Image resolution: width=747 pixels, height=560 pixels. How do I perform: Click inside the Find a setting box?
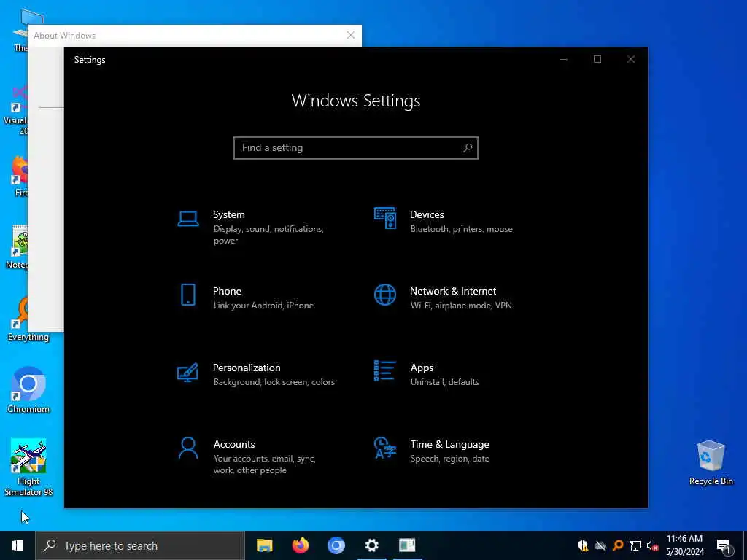(x=356, y=147)
